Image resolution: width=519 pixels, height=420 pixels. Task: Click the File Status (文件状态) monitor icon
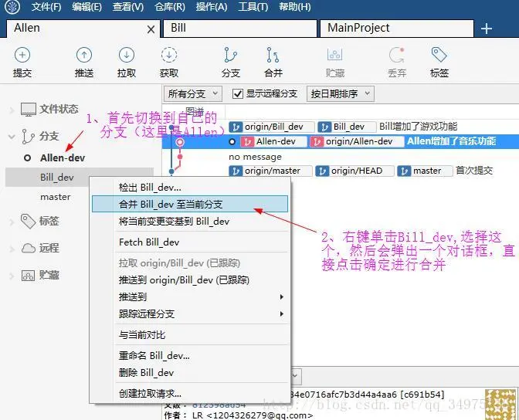click(29, 109)
